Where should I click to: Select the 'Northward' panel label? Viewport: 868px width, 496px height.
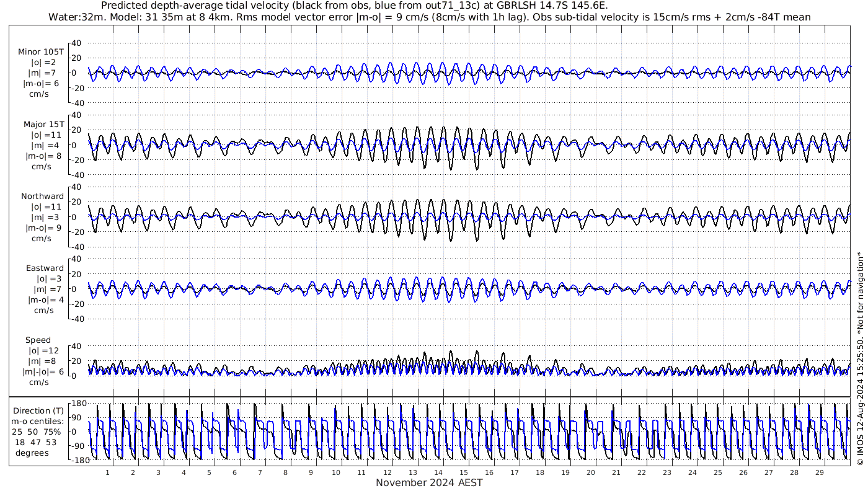click(x=43, y=196)
